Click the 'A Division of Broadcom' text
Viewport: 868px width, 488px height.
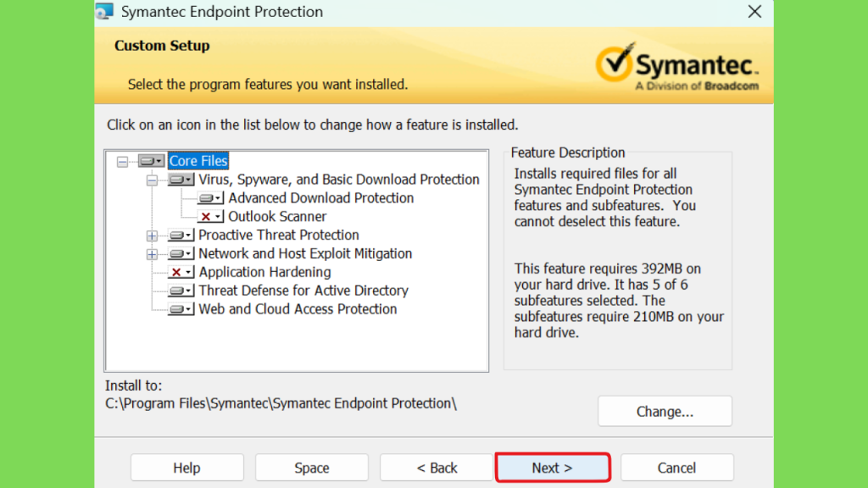coord(697,86)
